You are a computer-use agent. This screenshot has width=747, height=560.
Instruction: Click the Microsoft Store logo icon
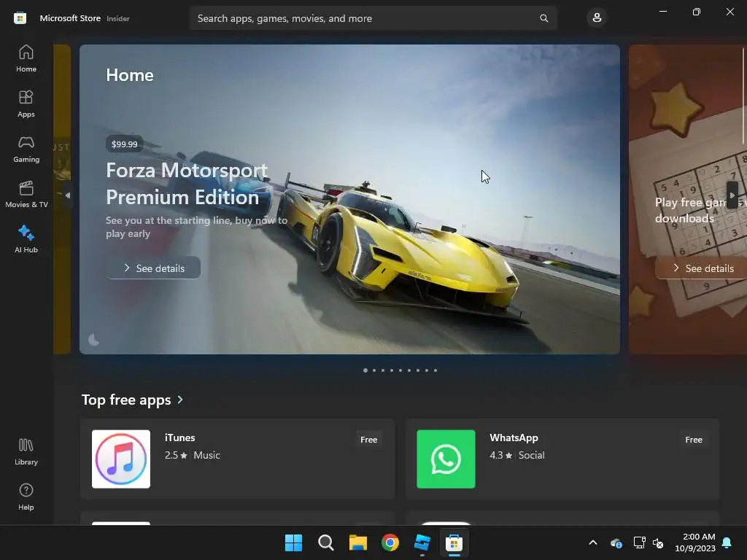[x=20, y=18]
